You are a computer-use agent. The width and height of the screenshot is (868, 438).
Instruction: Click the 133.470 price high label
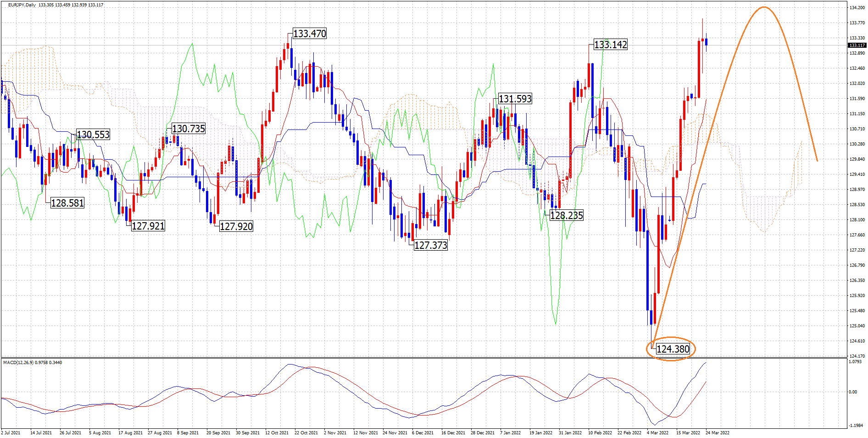310,34
